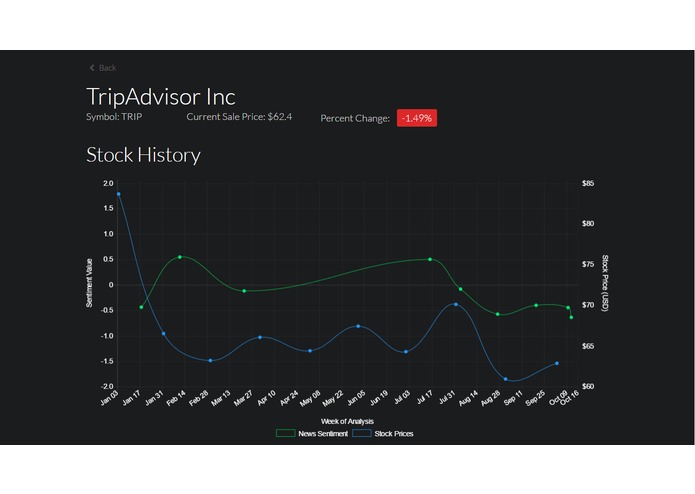Click the last blue stock price point near Oct 09
Image resolution: width=695 pixels, height=494 pixels.
pos(557,363)
